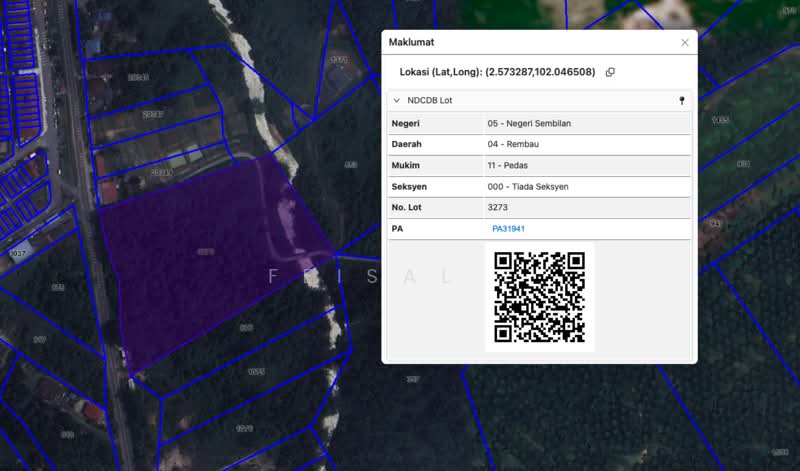Open the PA31941 link
Image resolution: width=800 pixels, height=471 pixels.
tap(508, 229)
